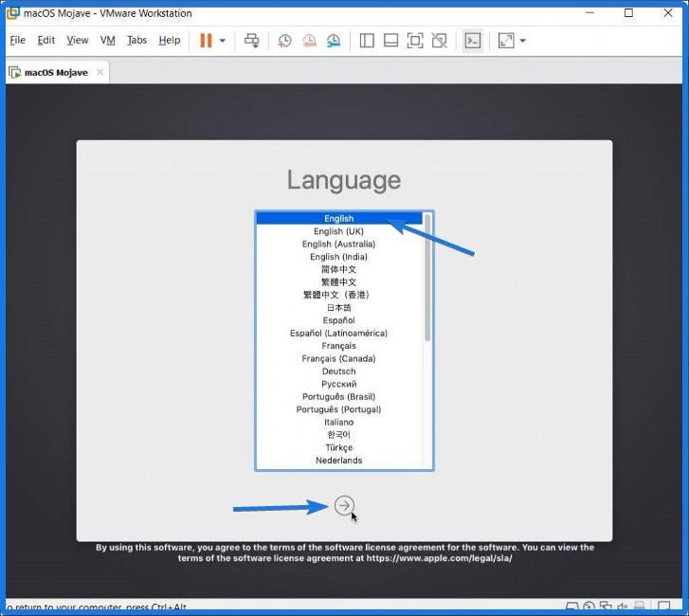The width and height of the screenshot is (689, 616).
Task: Select Español language
Action: coord(338,320)
